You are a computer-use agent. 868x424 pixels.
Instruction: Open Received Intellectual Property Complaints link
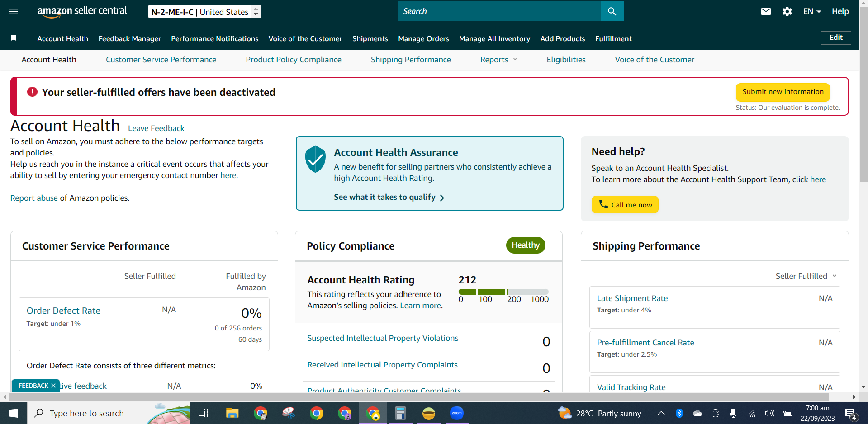tap(382, 365)
